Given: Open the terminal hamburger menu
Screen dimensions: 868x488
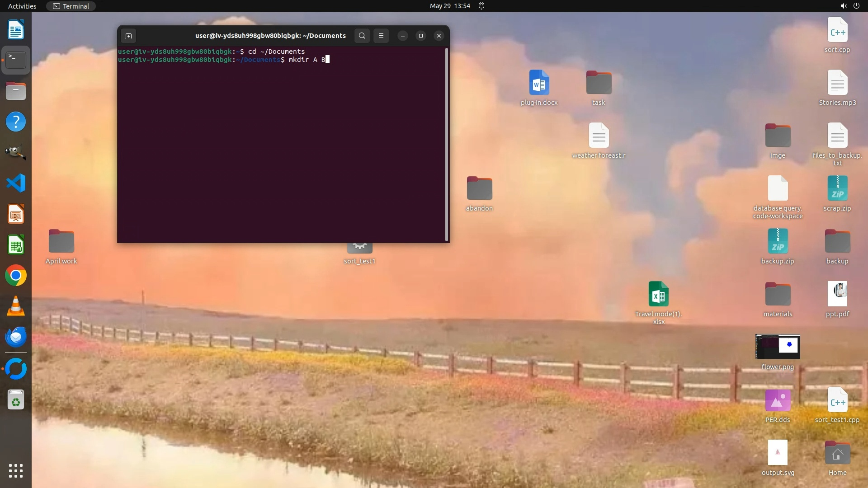Looking at the screenshot, I should pyautogui.click(x=381, y=36).
